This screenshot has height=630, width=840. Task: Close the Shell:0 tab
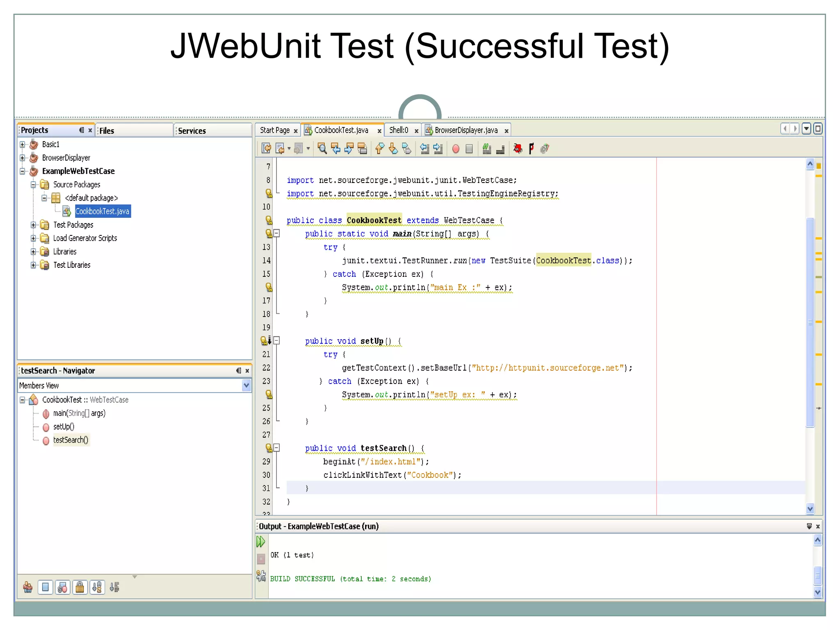coord(416,131)
